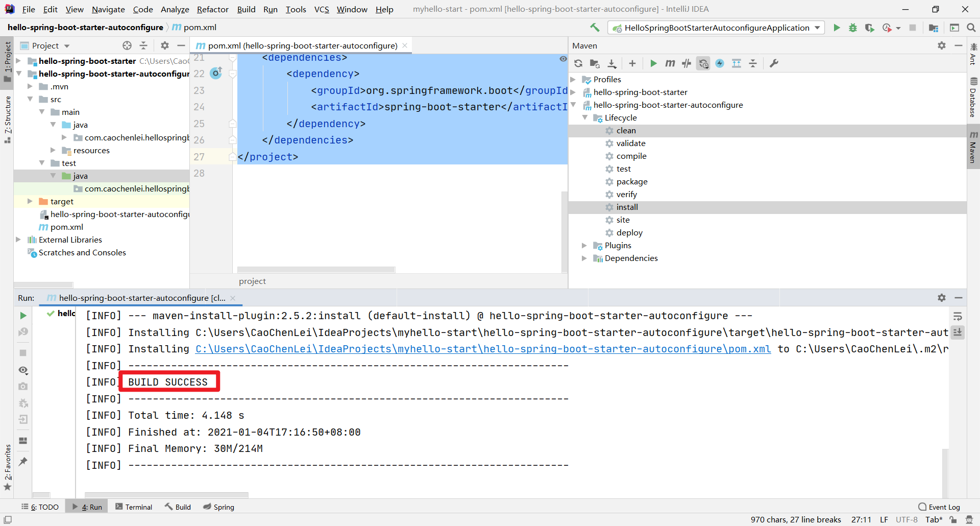
Task: Pin the Run tab
Action: click(x=23, y=462)
